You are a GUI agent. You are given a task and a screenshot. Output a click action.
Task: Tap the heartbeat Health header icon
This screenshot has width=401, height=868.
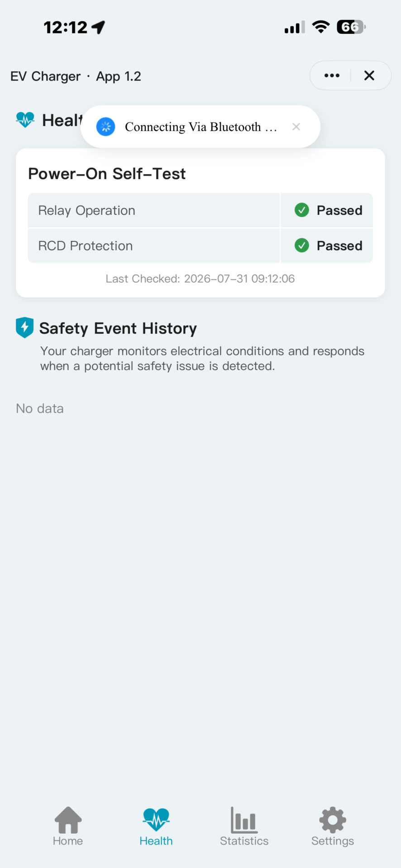(x=25, y=120)
